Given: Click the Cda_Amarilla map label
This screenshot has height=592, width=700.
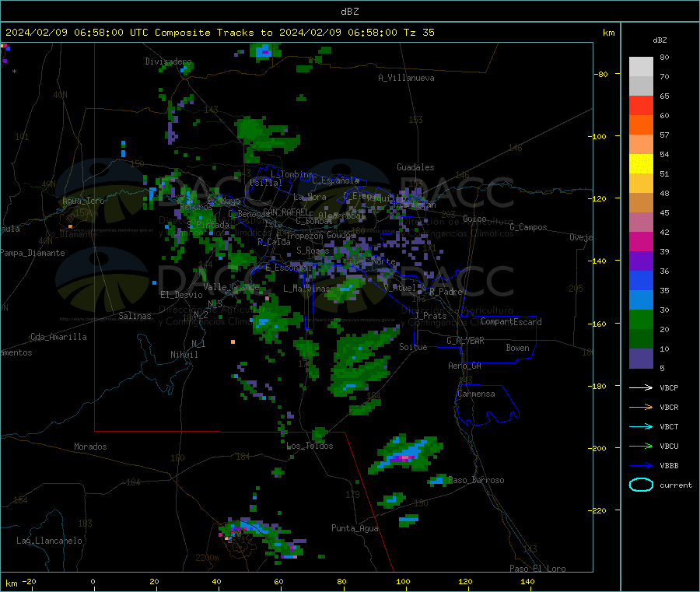Looking at the screenshot, I should point(58,337).
